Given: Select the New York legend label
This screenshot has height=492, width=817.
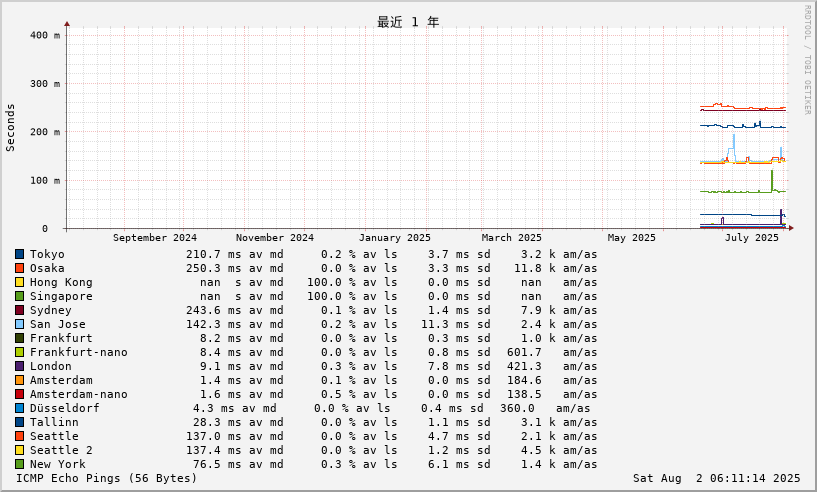Looking at the screenshot, I should [57, 464].
